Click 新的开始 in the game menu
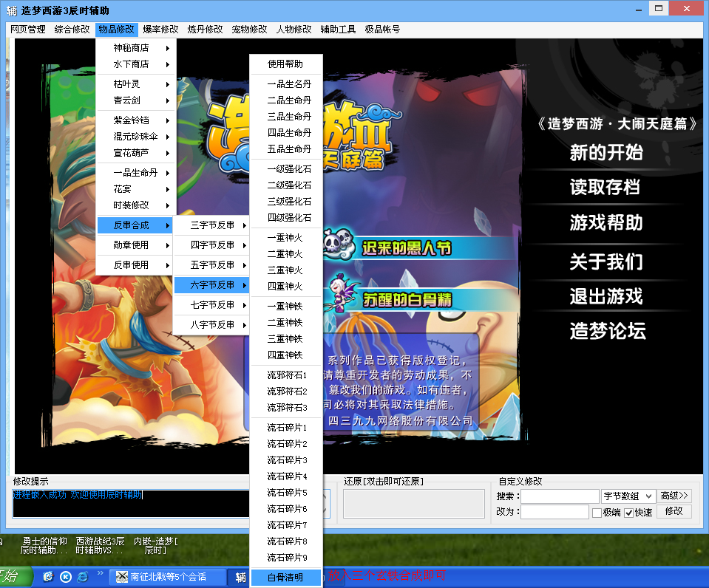This screenshot has width=709, height=588. [606, 152]
